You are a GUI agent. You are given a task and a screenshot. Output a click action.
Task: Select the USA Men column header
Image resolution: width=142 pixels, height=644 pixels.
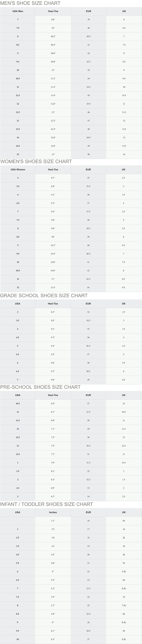click(x=18, y=11)
